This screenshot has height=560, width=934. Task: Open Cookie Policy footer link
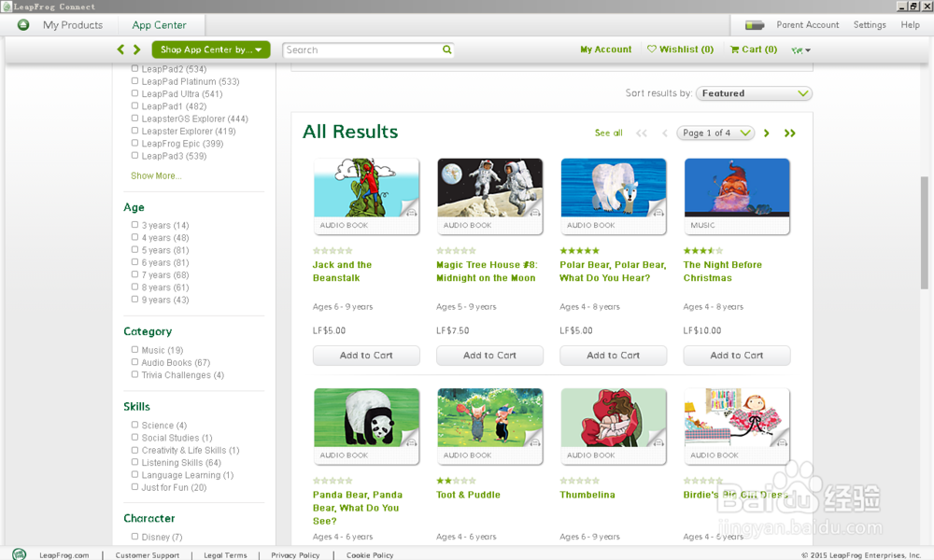point(370,555)
